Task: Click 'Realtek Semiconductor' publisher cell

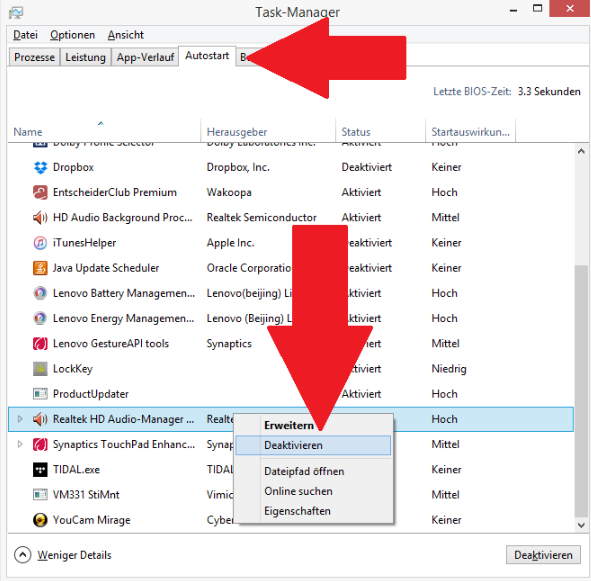Action: [262, 218]
